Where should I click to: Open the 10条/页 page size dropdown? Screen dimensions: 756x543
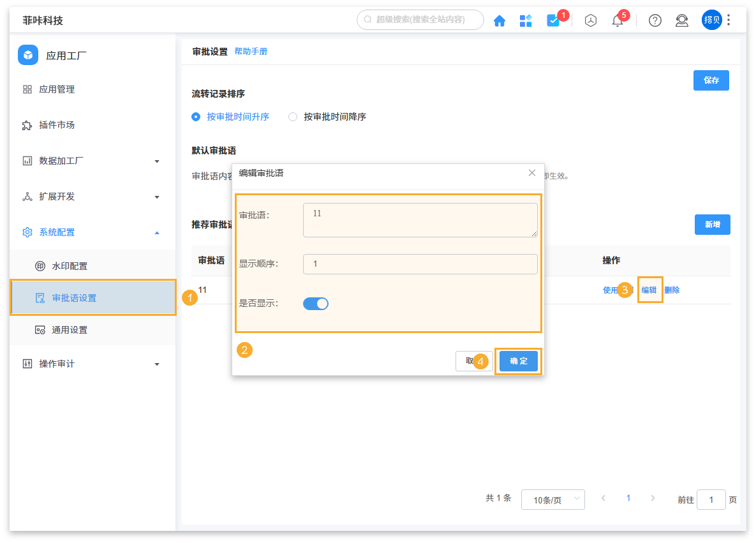[x=552, y=500]
